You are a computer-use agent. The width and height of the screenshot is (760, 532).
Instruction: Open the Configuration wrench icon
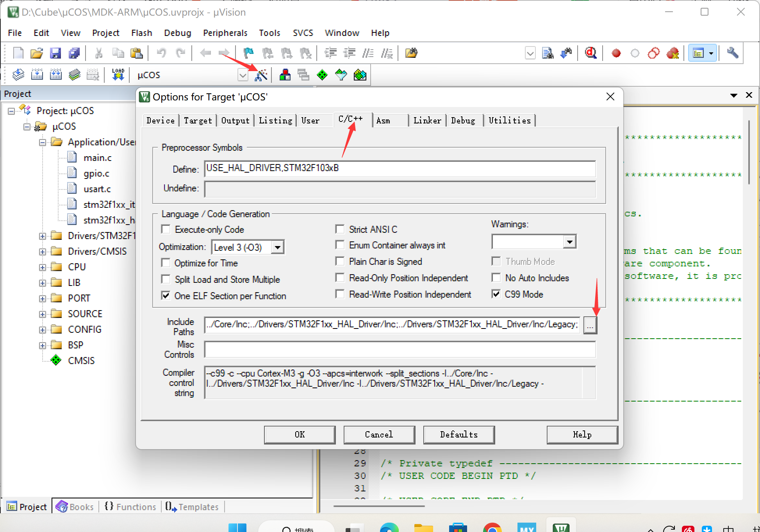point(732,53)
